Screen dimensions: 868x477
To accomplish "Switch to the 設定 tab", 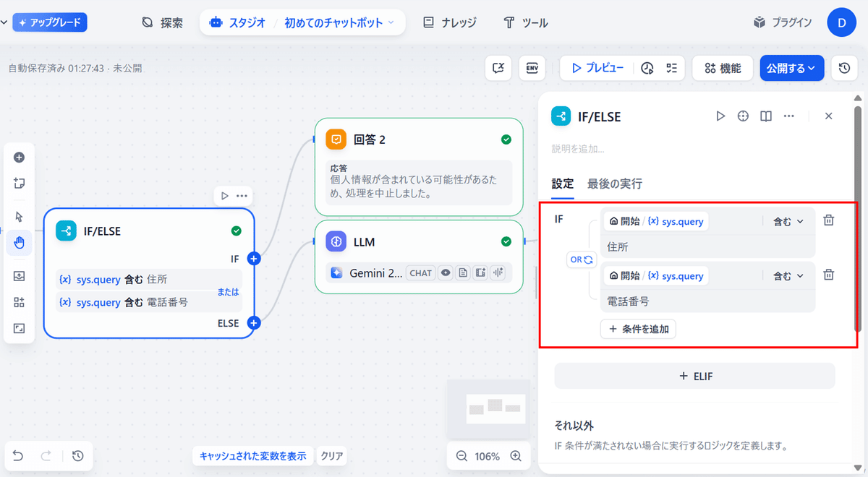I will (x=563, y=184).
